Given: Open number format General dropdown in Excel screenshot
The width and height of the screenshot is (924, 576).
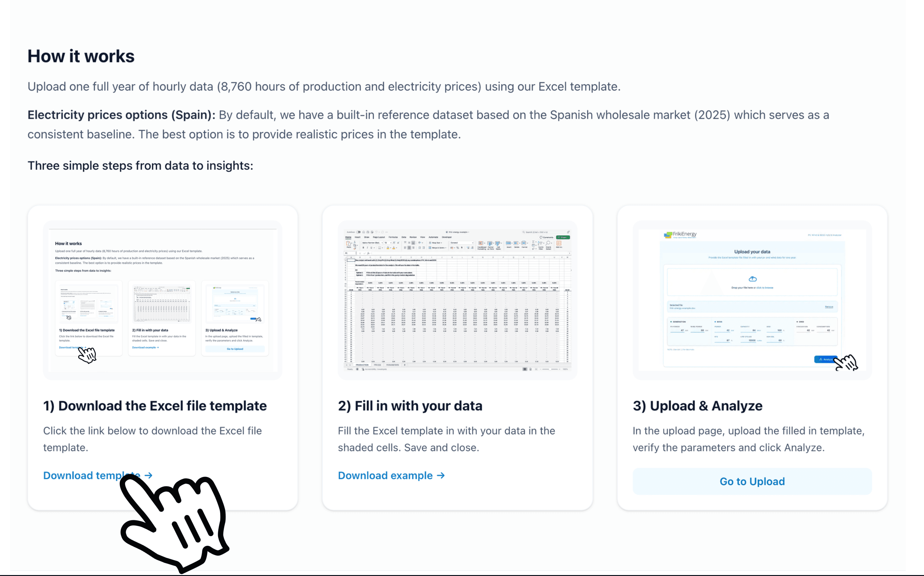Looking at the screenshot, I should pos(462,243).
